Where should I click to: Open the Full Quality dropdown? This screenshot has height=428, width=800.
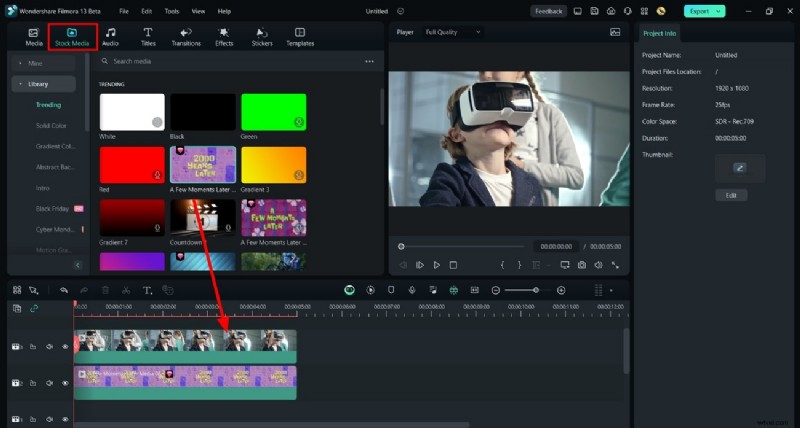tap(453, 32)
